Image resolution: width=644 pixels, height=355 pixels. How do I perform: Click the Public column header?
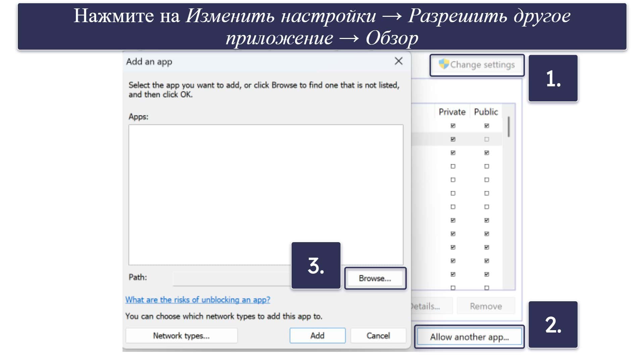click(x=486, y=112)
